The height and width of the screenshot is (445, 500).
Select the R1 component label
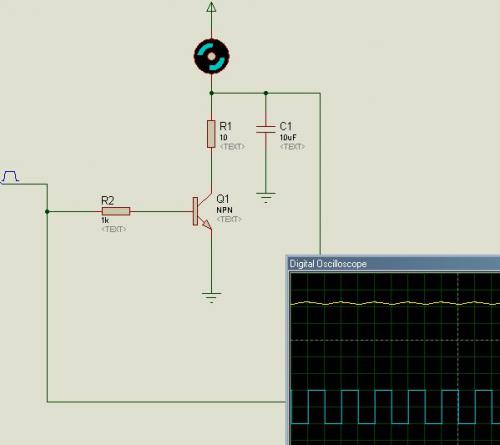(225, 126)
